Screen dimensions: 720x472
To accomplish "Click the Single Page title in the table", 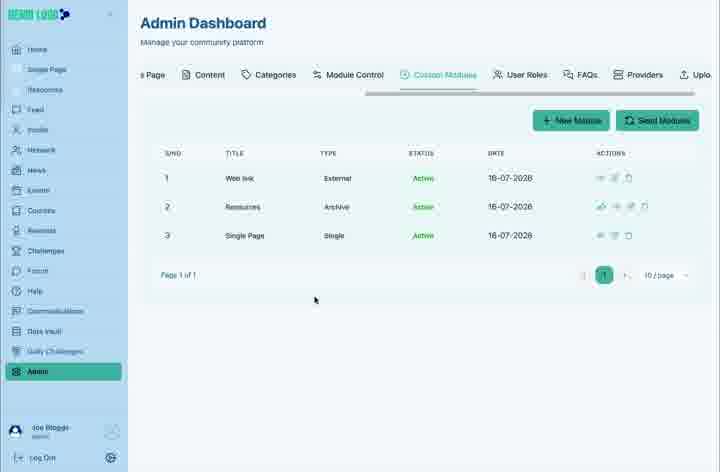I will (245, 236).
